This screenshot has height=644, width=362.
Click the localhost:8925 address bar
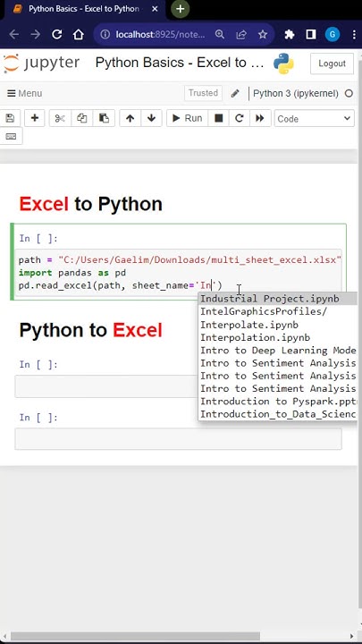click(160, 35)
